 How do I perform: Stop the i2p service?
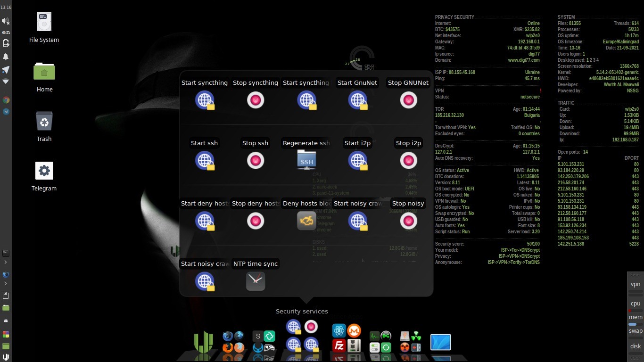point(408,160)
